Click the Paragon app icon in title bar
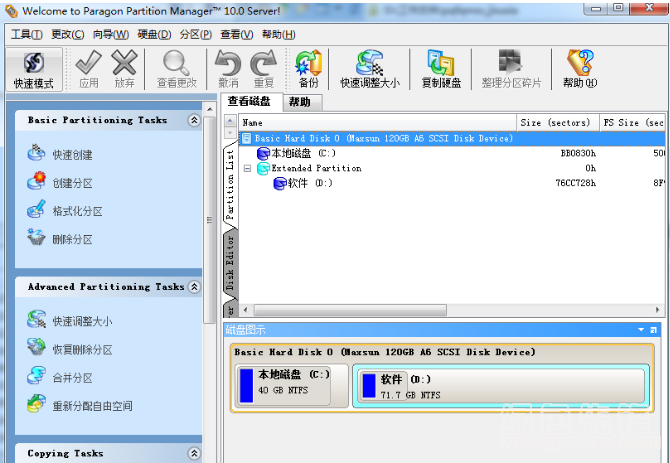The height and width of the screenshot is (463, 670). (x=11, y=11)
